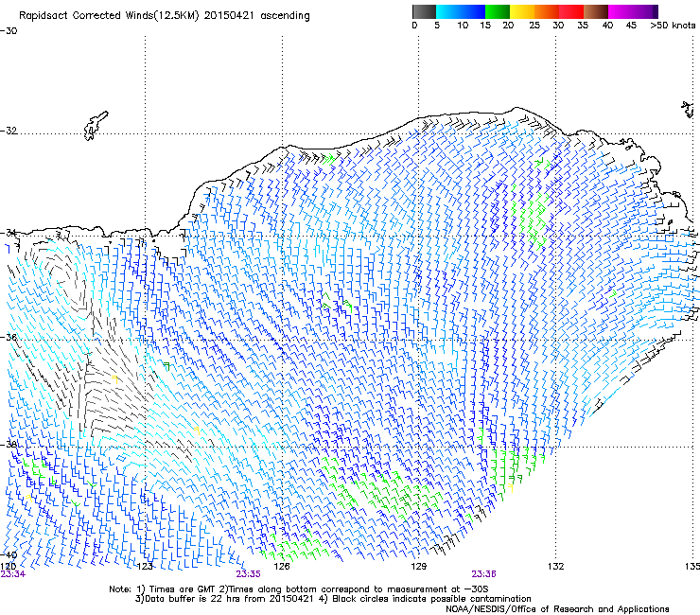Click the dark purple 45-50 knots legend color

[x=645, y=11]
